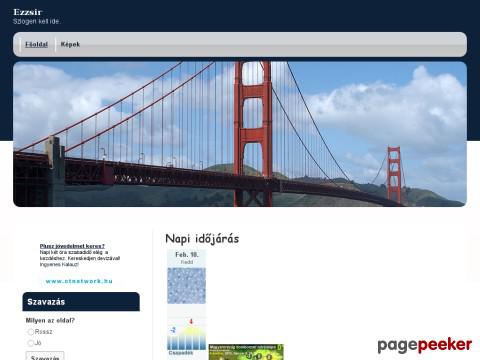Screen dimensions: 480x360
Task: Click the Csapadék label under the chart
Action: (x=181, y=353)
